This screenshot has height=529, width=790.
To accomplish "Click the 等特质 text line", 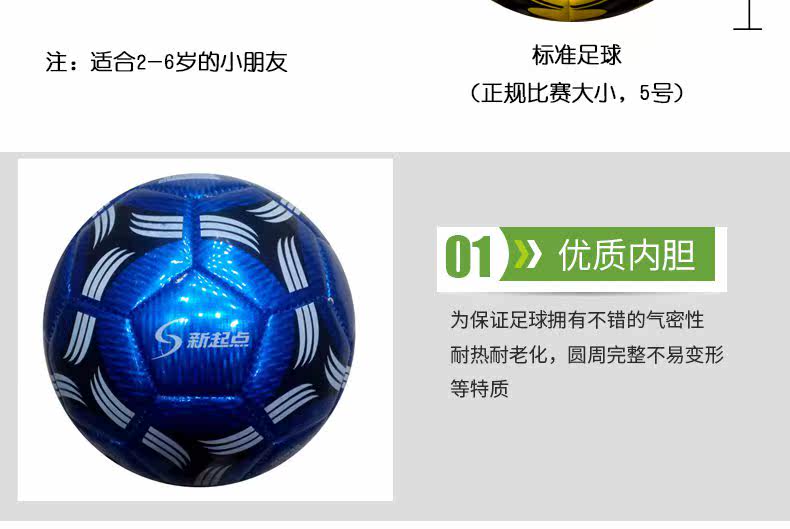I will 479,388.
